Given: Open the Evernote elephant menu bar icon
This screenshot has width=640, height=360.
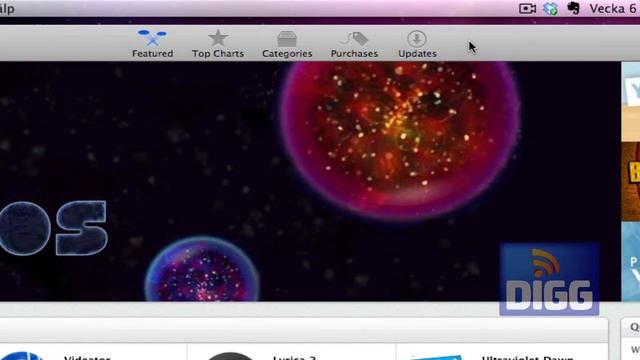Looking at the screenshot, I should click(573, 8).
